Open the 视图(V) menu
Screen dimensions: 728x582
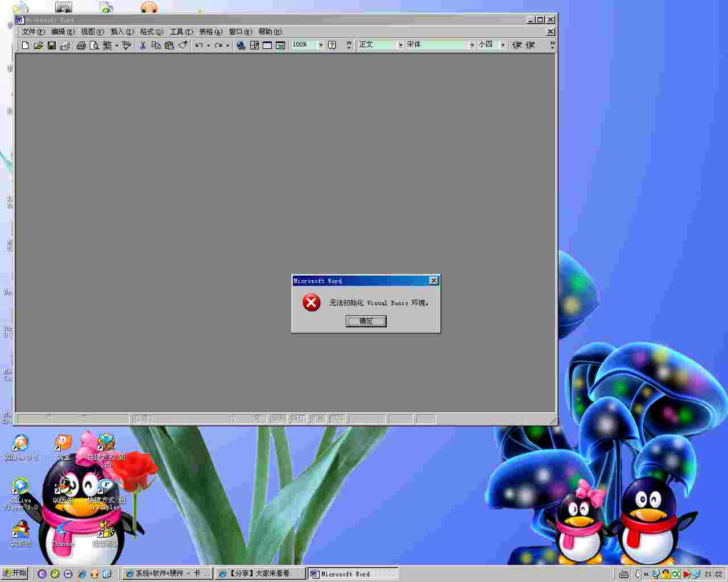[92, 32]
